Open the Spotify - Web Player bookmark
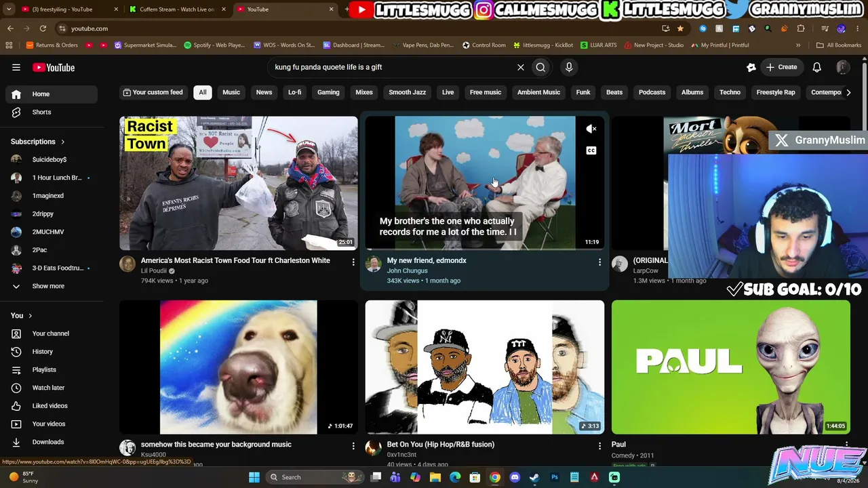 (x=215, y=45)
